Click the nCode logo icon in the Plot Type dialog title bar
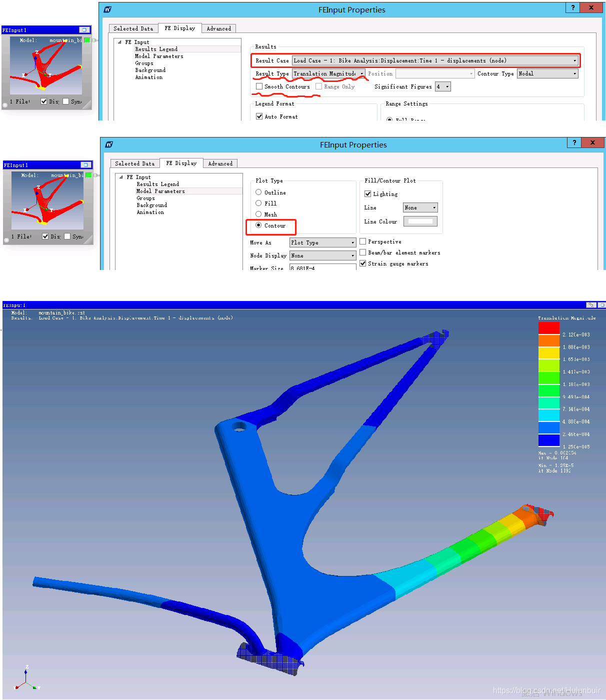 tap(109, 144)
